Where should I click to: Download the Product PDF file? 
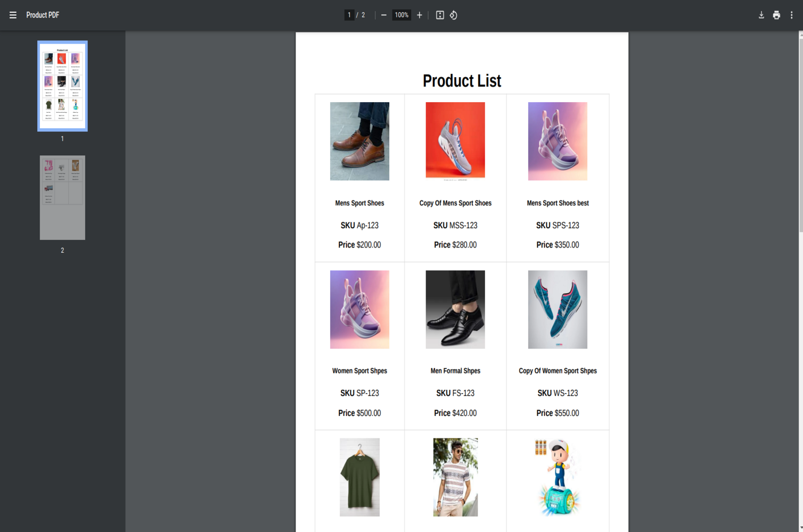[761, 15]
